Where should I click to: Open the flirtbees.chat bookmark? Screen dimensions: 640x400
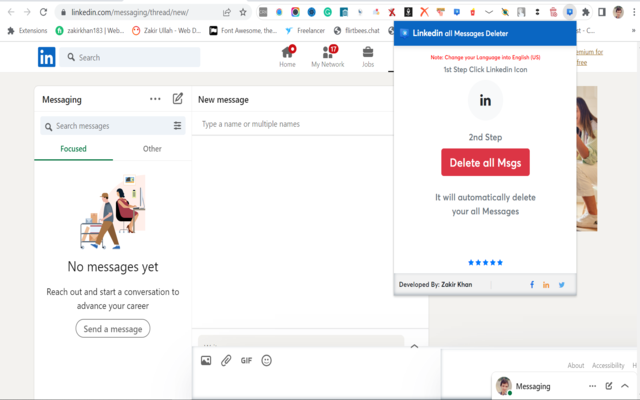(x=356, y=31)
